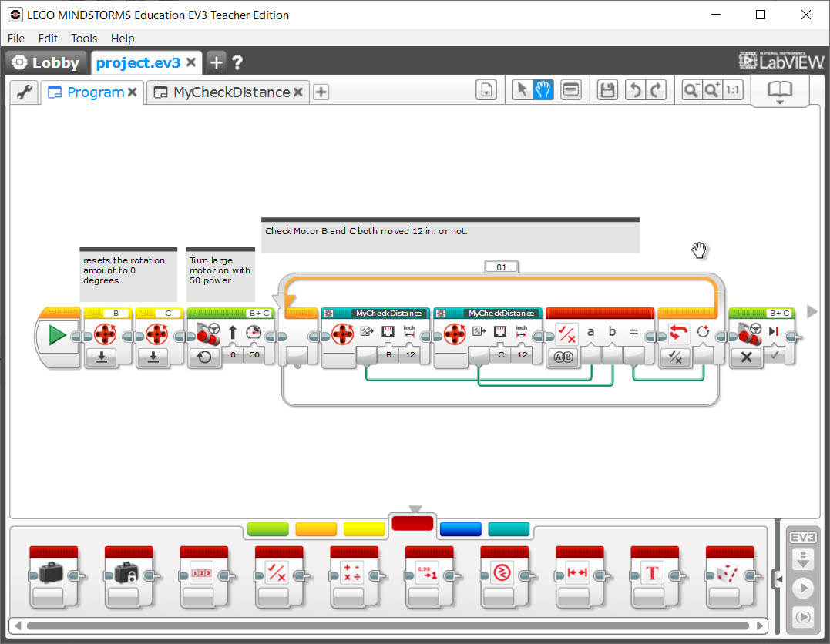Open the blue Advanced palette
The image size is (830, 644).
pyautogui.click(x=461, y=528)
